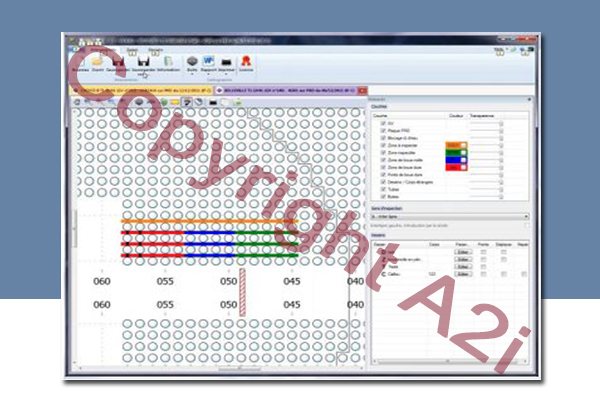Toggle the Zone à inspecter layer checkbox
The height and width of the screenshot is (400, 600).
(x=383, y=146)
